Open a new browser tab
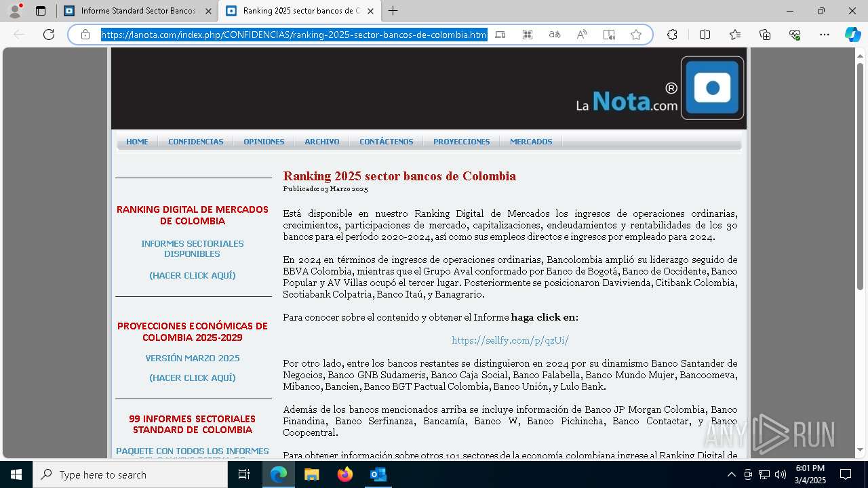Screen dimensions: 868x488 pos(393,11)
